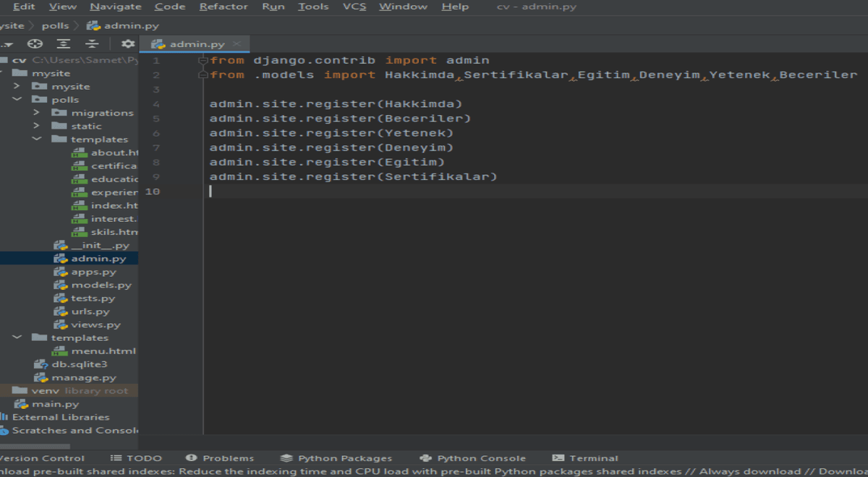The image size is (868, 477).
Task: Open the TODO tool window
Action: point(136,457)
